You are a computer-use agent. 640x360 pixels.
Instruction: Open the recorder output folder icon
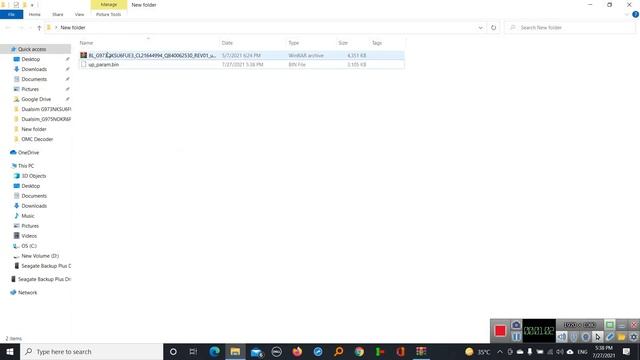click(622, 337)
